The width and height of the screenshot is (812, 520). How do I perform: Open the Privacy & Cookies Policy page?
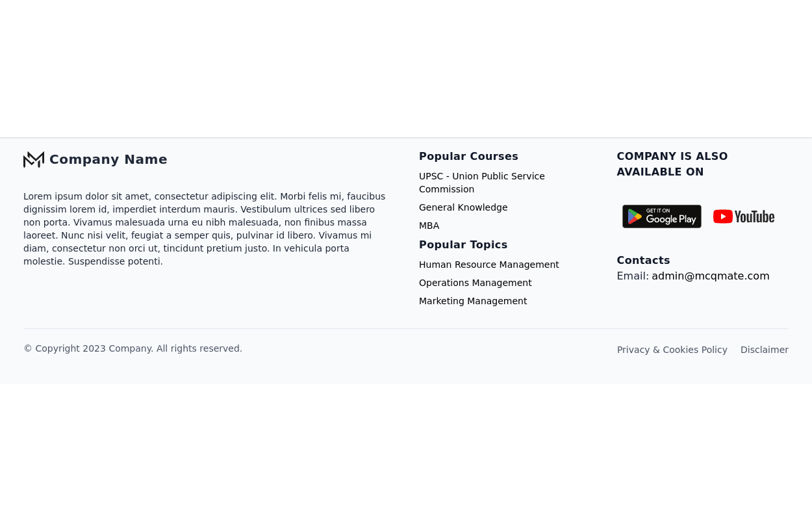672,350
